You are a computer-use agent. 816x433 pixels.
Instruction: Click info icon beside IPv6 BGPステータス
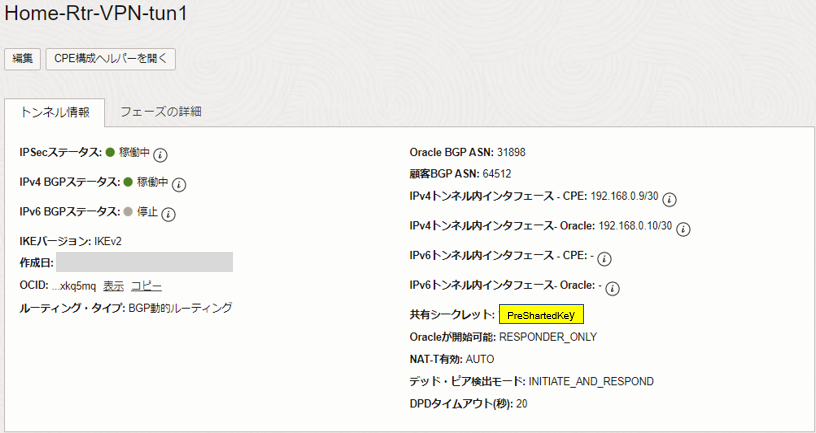pos(168,214)
